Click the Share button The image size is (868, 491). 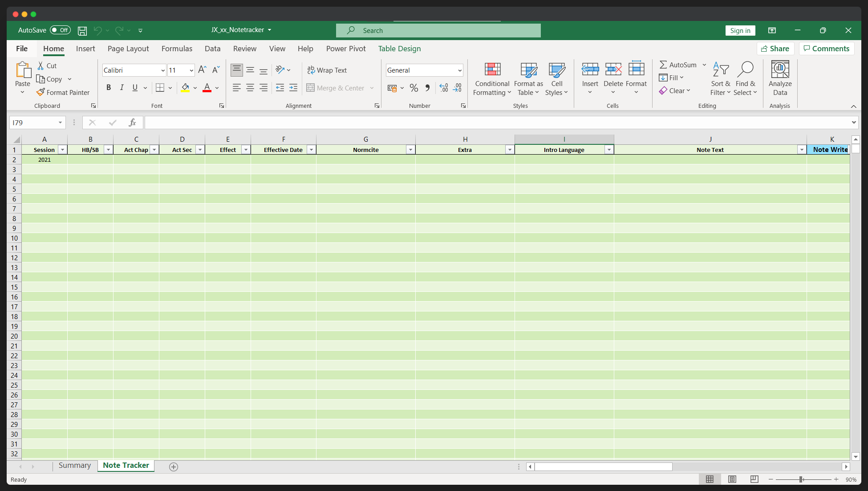point(775,49)
